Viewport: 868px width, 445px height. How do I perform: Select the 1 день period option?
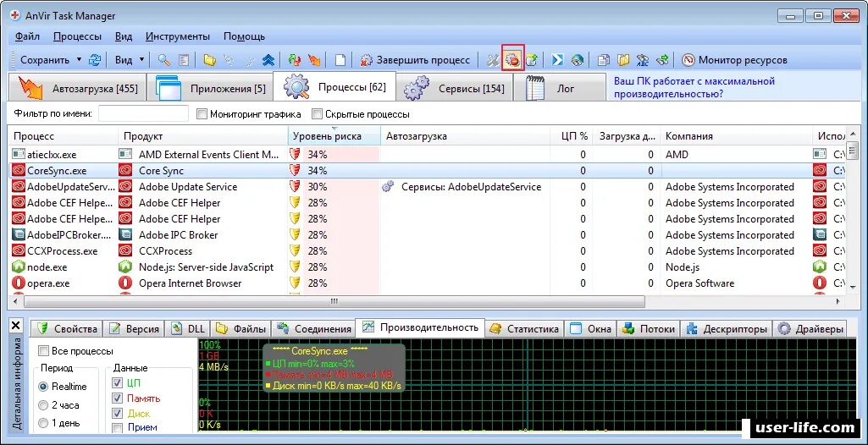(43, 424)
